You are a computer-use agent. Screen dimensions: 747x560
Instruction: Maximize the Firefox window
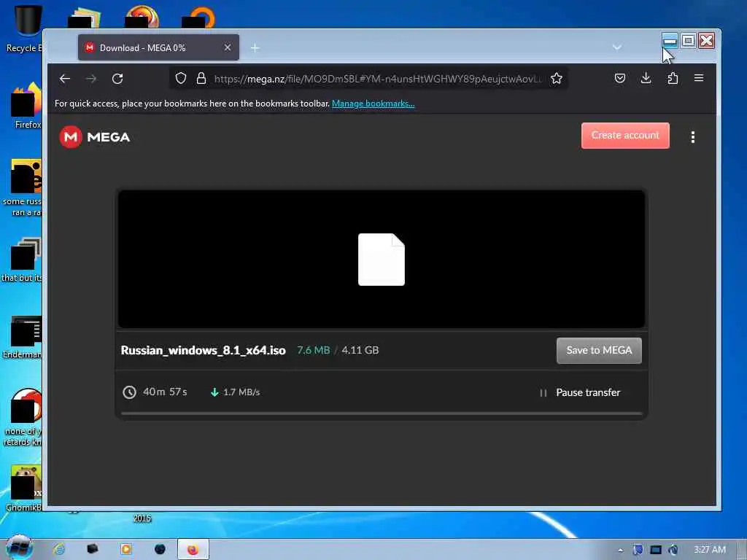(x=688, y=41)
